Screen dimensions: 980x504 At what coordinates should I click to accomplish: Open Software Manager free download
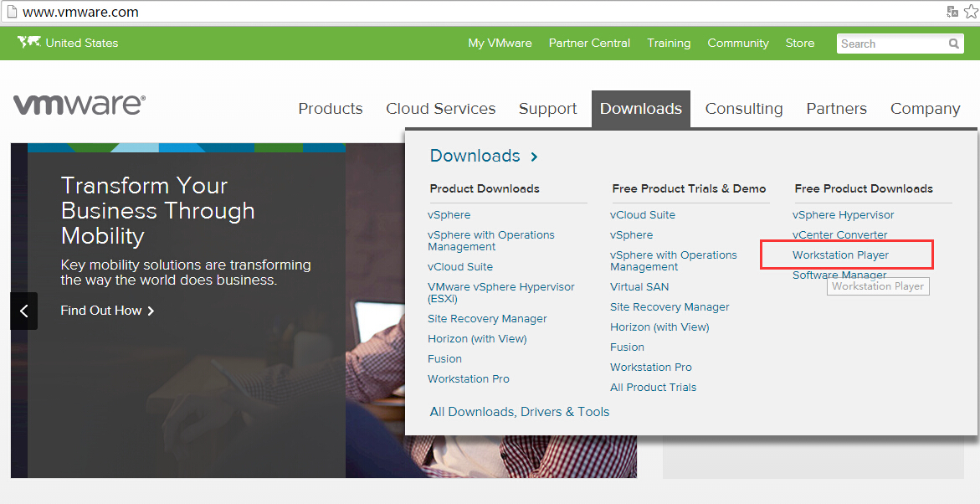click(x=839, y=275)
